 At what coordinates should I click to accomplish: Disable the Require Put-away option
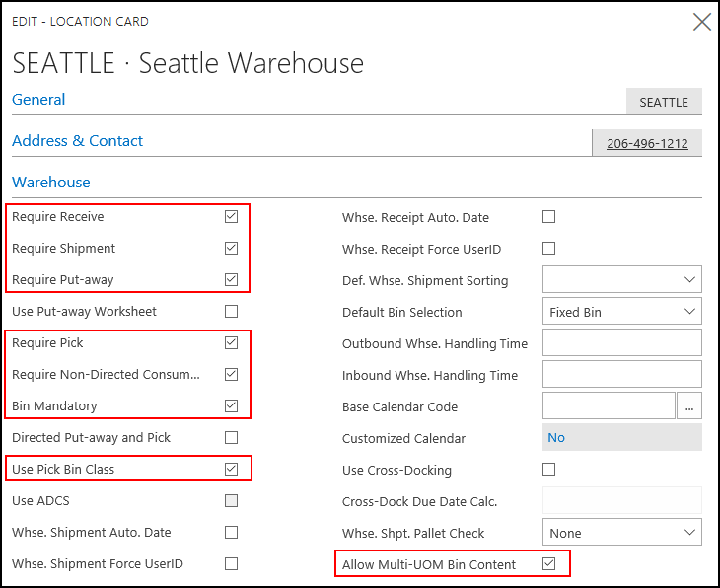[231, 279]
